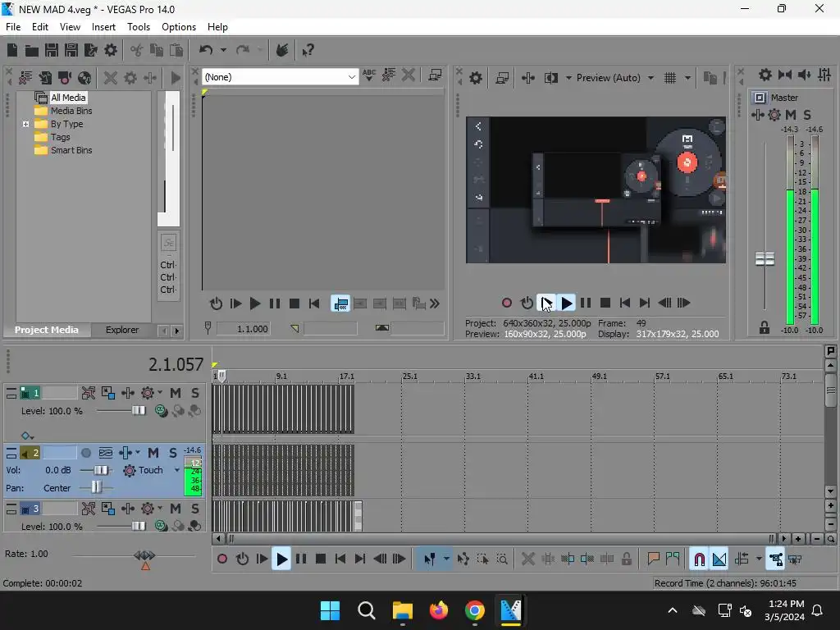Solo video track 1
Viewport: 840px width, 630px height.
[195, 393]
